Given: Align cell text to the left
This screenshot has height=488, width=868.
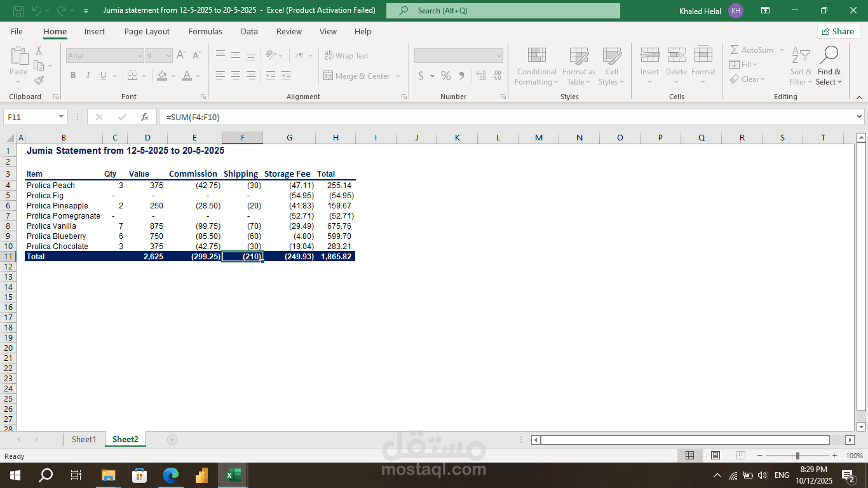Looking at the screenshot, I should [220, 76].
